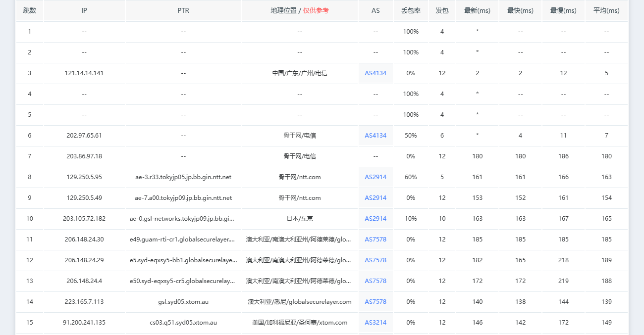This screenshot has width=644, height=335.
Task: Select the 最新(ms) column header
Action: (477, 10)
